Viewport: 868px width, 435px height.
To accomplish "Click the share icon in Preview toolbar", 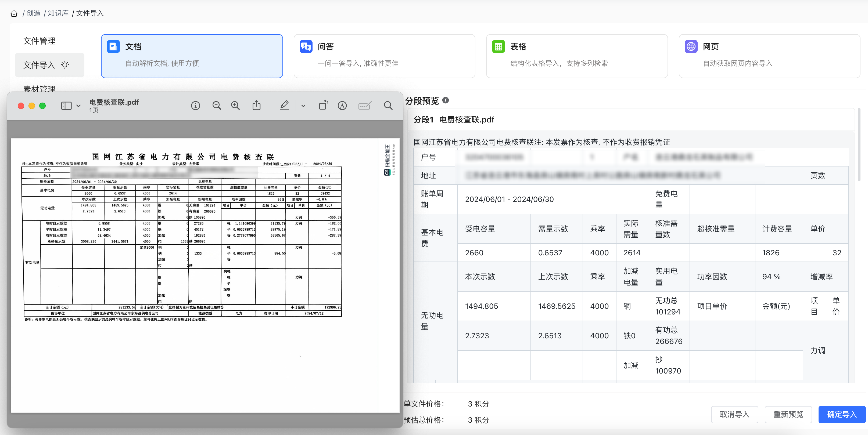I will 256,105.
